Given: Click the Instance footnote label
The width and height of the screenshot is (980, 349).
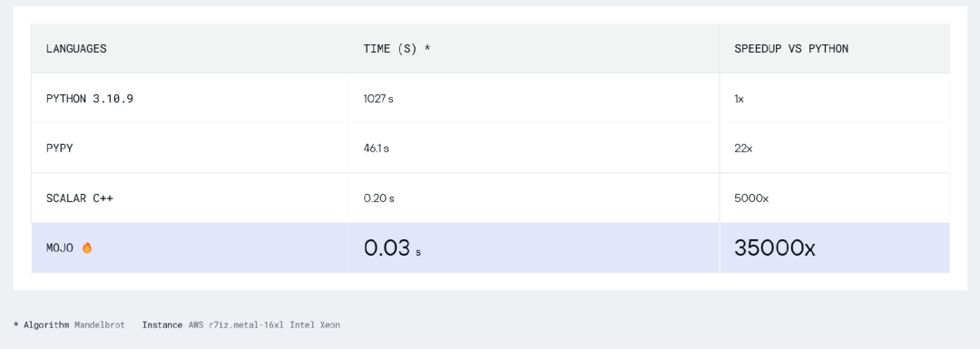Looking at the screenshot, I should pyautogui.click(x=162, y=325).
